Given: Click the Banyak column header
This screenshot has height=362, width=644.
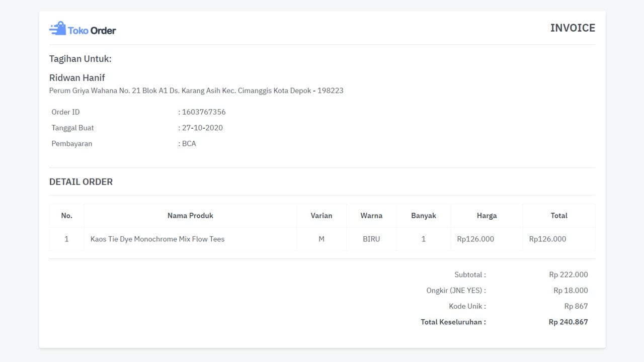Looking at the screenshot, I should [x=424, y=215].
